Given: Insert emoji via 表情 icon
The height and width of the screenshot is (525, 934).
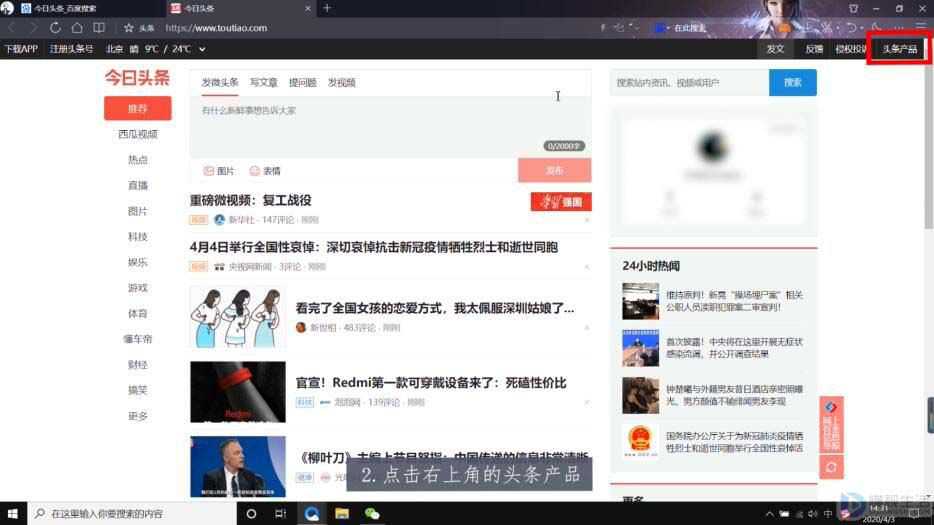Looking at the screenshot, I should coord(265,171).
